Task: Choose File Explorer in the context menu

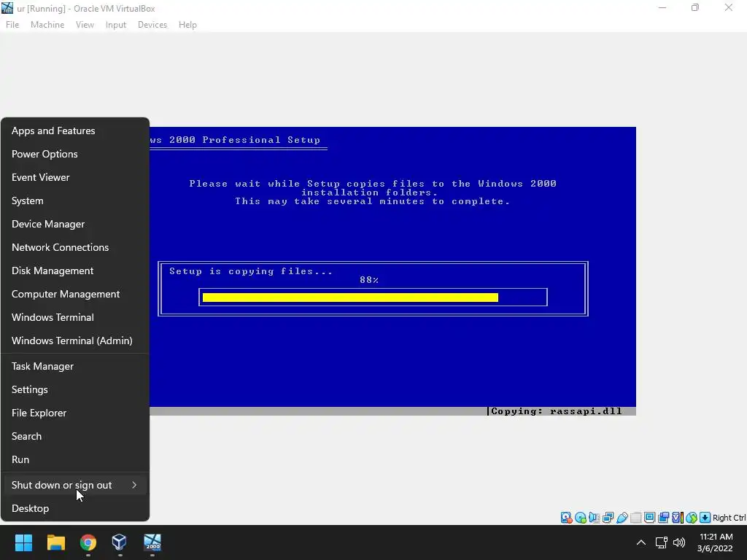Action: coord(75,413)
